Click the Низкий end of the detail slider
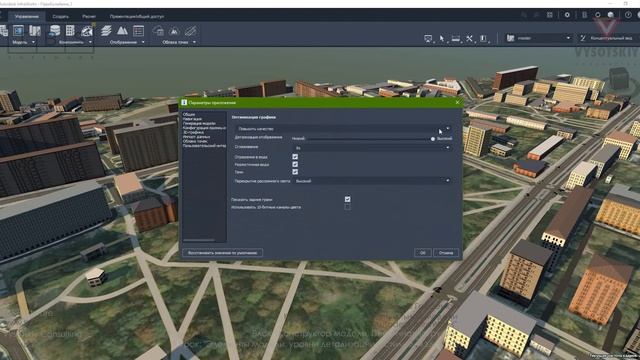The width and height of the screenshot is (640, 360). click(298, 139)
